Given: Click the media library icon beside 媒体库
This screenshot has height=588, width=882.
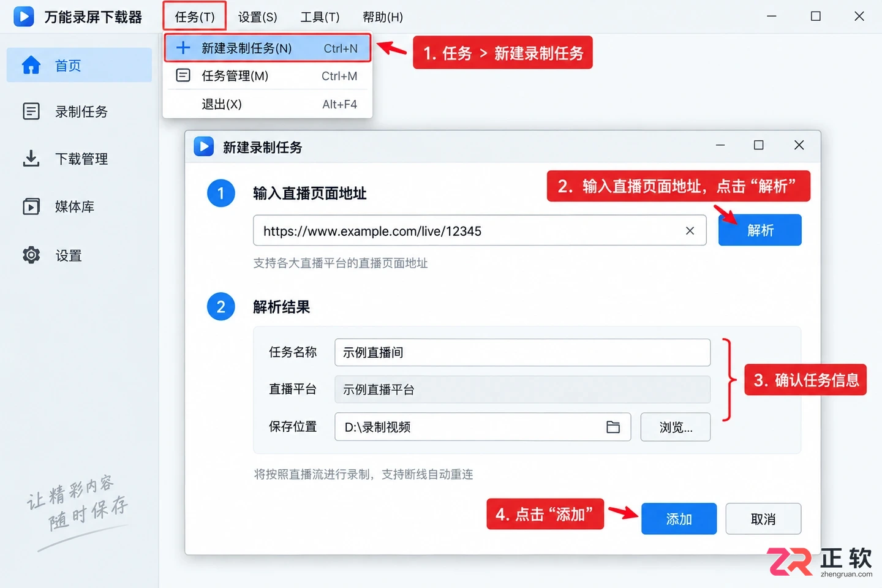Looking at the screenshot, I should click(x=31, y=206).
